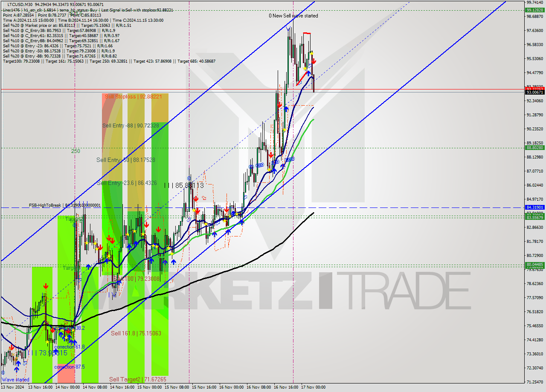Click the 77.57090 price axis value
The width and height of the screenshot is (546, 392).
[x=535, y=297]
